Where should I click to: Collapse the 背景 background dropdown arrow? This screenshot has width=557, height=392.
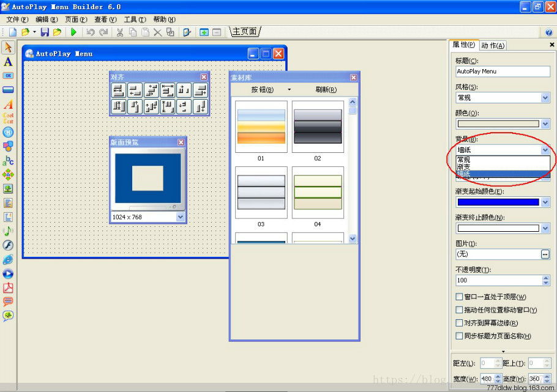click(x=545, y=150)
